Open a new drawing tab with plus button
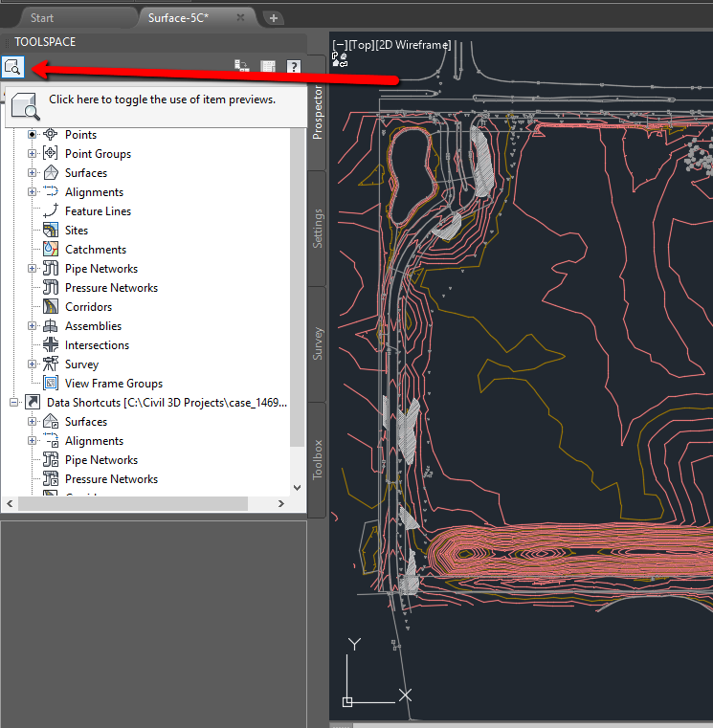713x728 pixels. pos(273,18)
